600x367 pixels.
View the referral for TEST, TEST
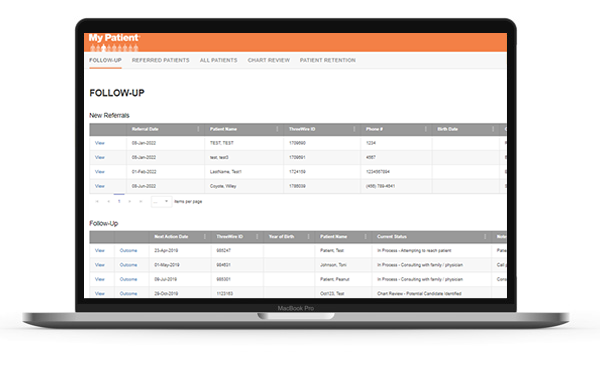(99, 143)
